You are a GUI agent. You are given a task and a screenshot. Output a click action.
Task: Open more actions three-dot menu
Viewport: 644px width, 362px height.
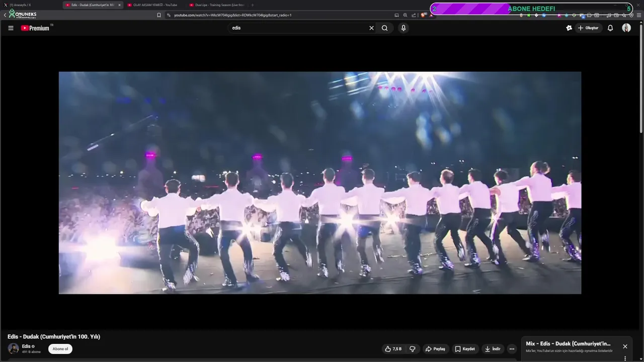point(512,349)
